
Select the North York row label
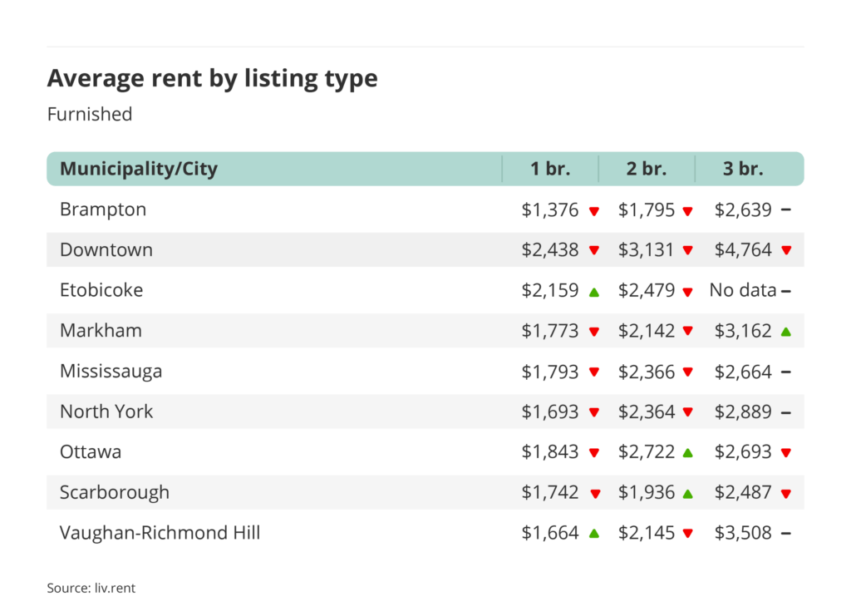106,411
